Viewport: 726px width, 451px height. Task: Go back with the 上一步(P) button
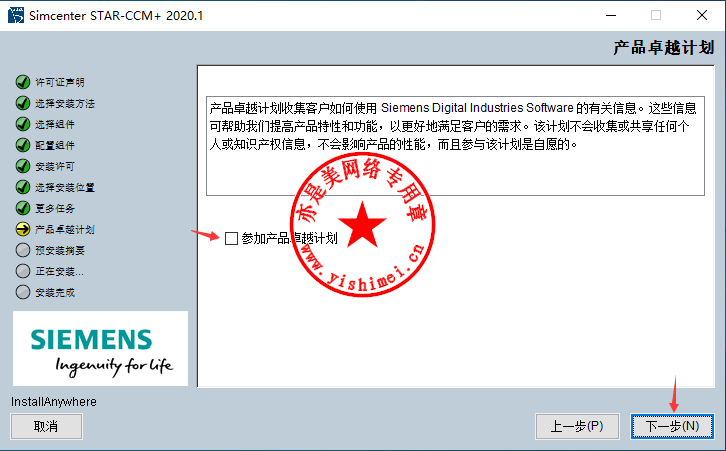click(x=577, y=426)
